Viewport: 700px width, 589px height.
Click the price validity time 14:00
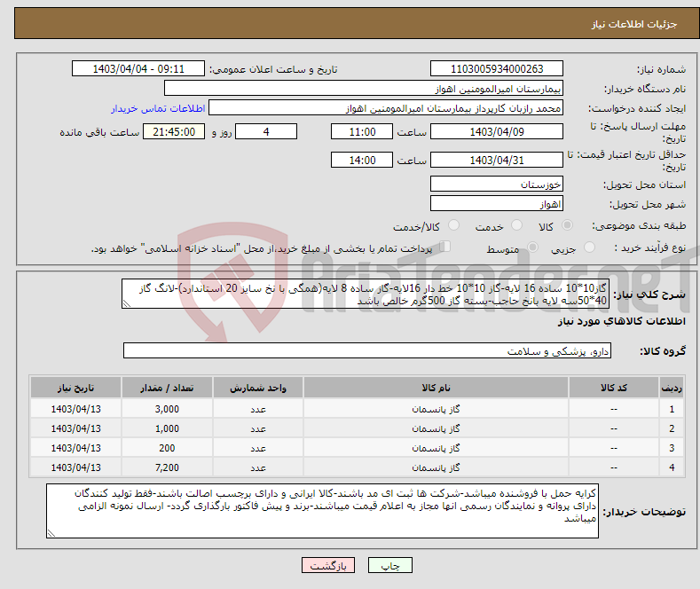tap(362, 160)
